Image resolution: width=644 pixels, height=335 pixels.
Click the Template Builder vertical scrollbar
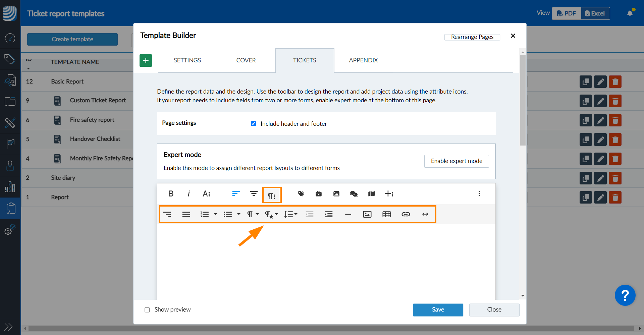pyautogui.click(x=523, y=101)
